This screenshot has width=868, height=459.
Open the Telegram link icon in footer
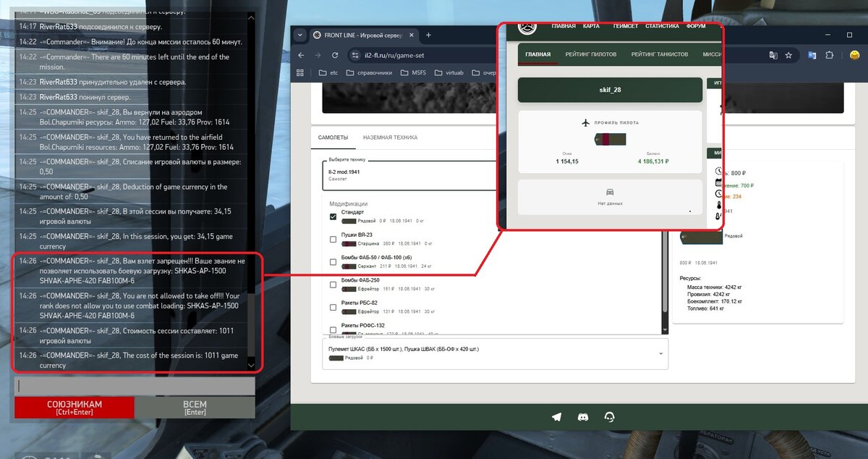pyautogui.click(x=556, y=417)
